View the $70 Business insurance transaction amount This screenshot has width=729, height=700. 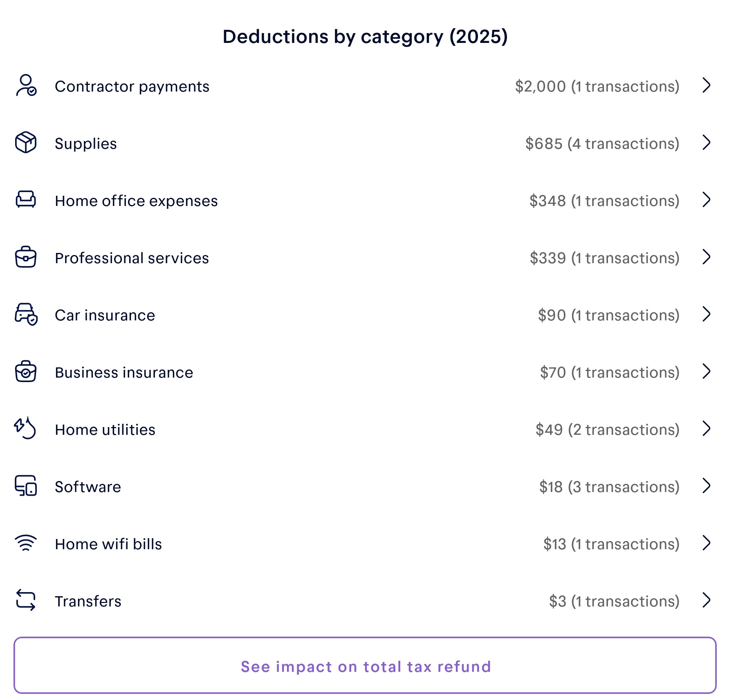(x=609, y=373)
